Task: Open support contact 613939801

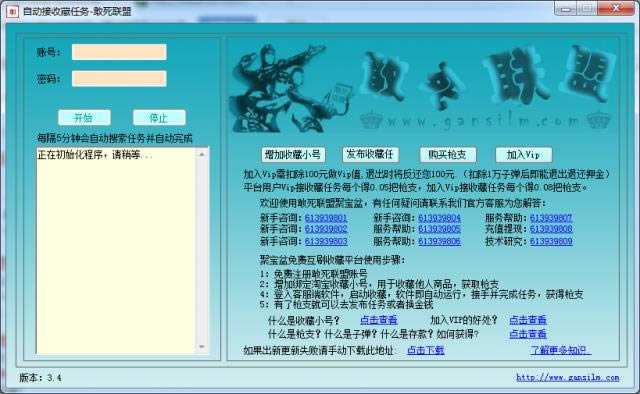Action: [x=326, y=218]
